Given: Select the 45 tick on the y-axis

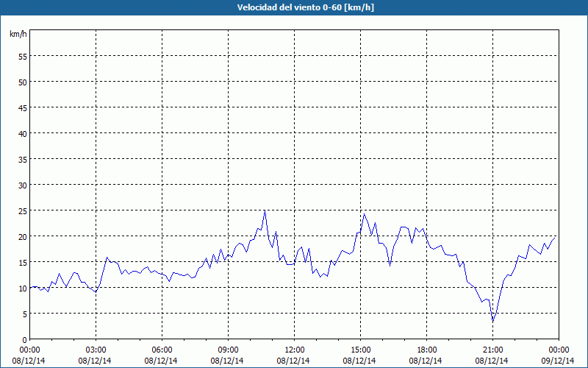Looking at the screenshot, I should (x=23, y=107).
